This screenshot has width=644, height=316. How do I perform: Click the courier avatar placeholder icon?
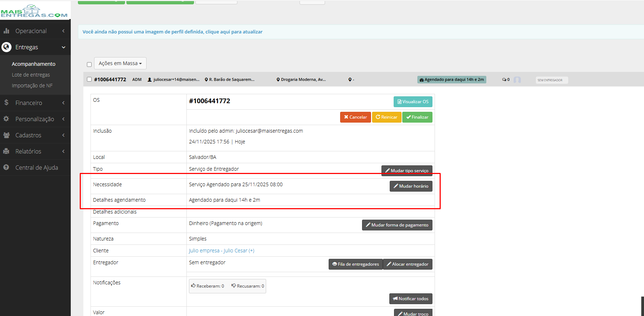tap(517, 80)
